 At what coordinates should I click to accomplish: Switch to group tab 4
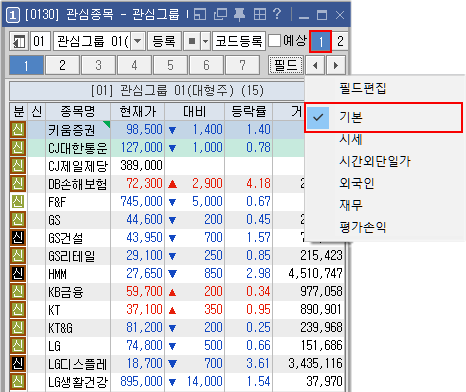pos(134,65)
